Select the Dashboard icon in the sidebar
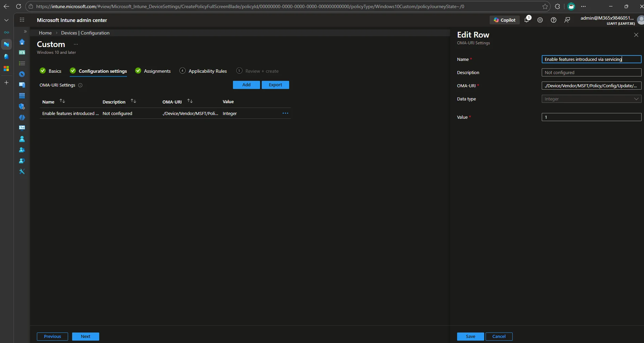The width and height of the screenshot is (644, 343). coord(22,52)
